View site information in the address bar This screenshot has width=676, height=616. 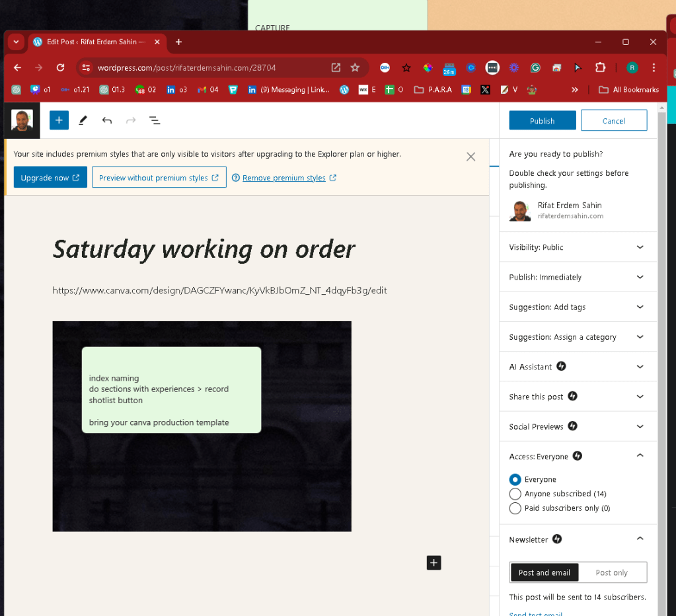point(86,67)
